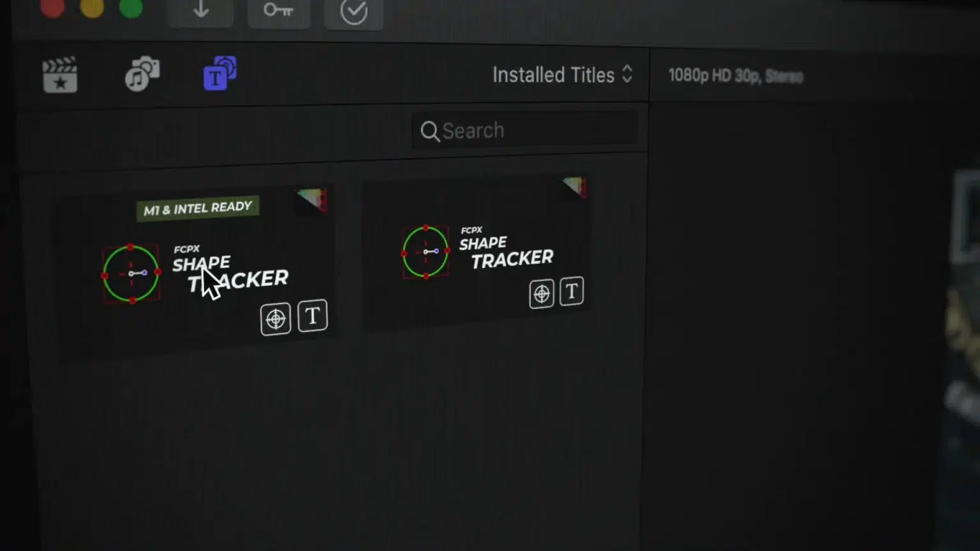Click the T text icon on first thumbnail
The height and width of the screenshot is (551, 980).
point(313,315)
